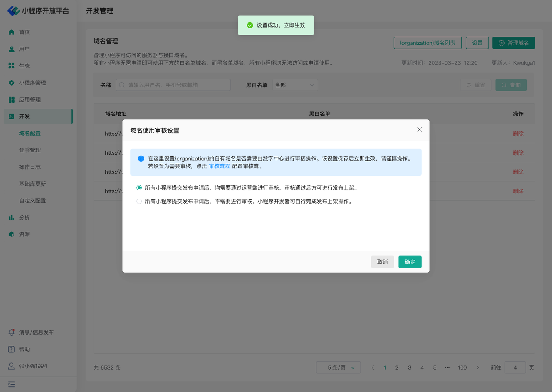Viewport: 552px width, 392px height.
Task: Click the 审核流程 link in notice
Action: pyautogui.click(x=220, y=166)
